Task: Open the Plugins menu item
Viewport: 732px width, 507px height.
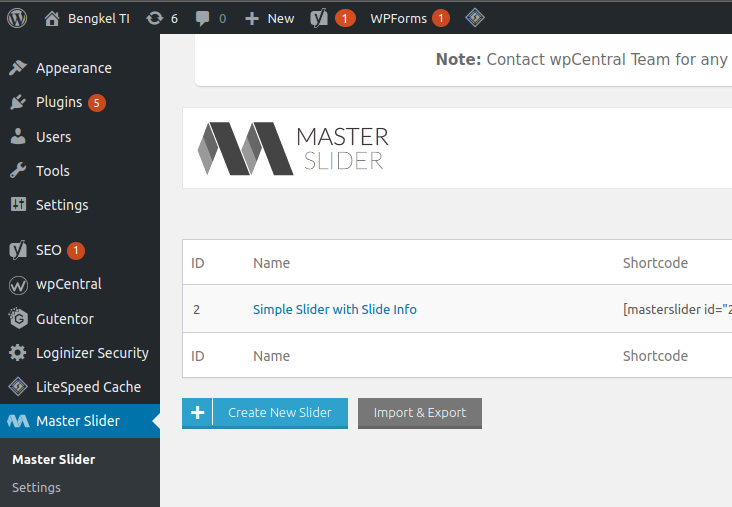Action: [59, 102]
